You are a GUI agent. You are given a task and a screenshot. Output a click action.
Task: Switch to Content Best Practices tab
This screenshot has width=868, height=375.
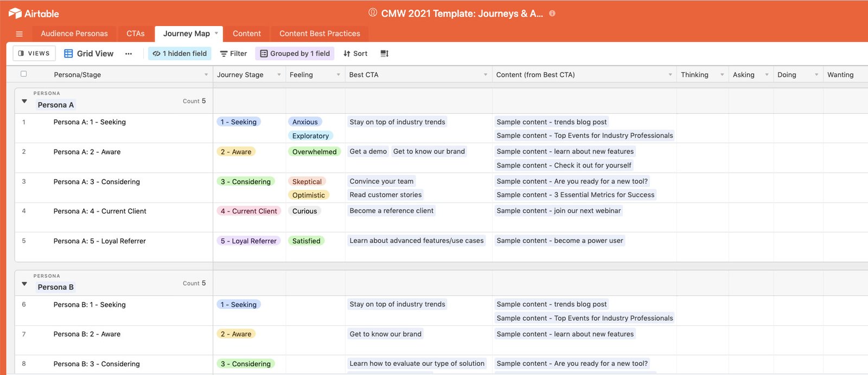pyautogui.click(x=320, y=34)
